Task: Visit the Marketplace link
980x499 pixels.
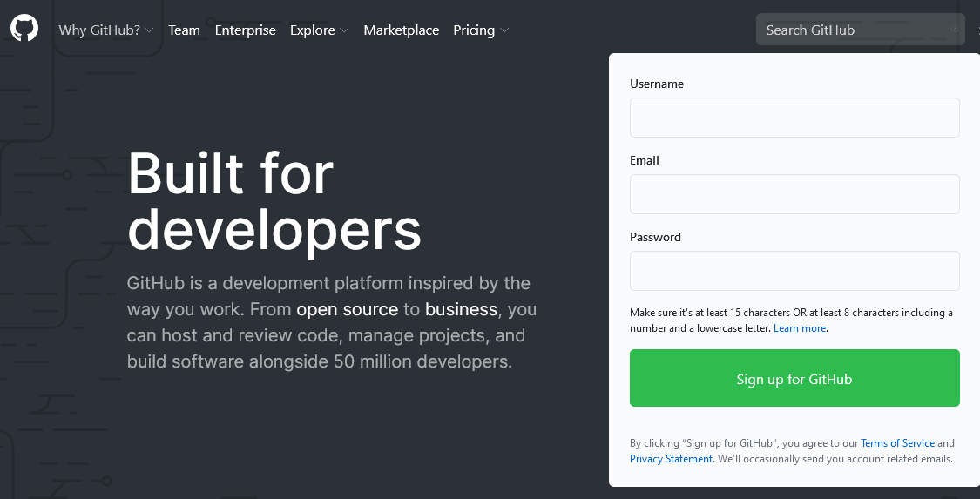Action: [x=402, y=30]
